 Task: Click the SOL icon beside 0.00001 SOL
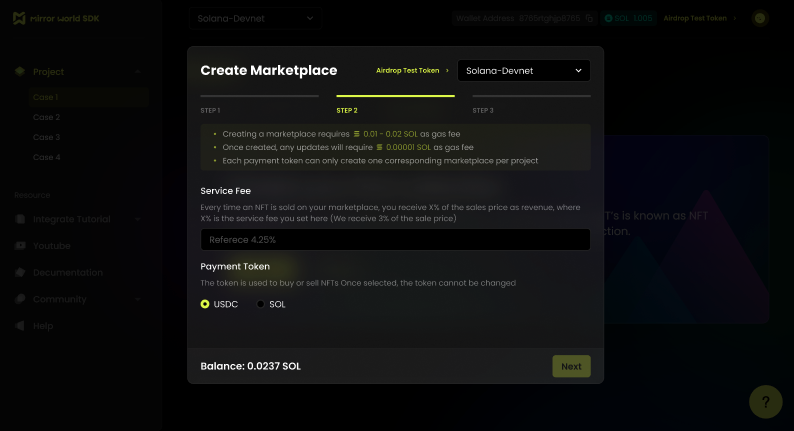[379, 147]
